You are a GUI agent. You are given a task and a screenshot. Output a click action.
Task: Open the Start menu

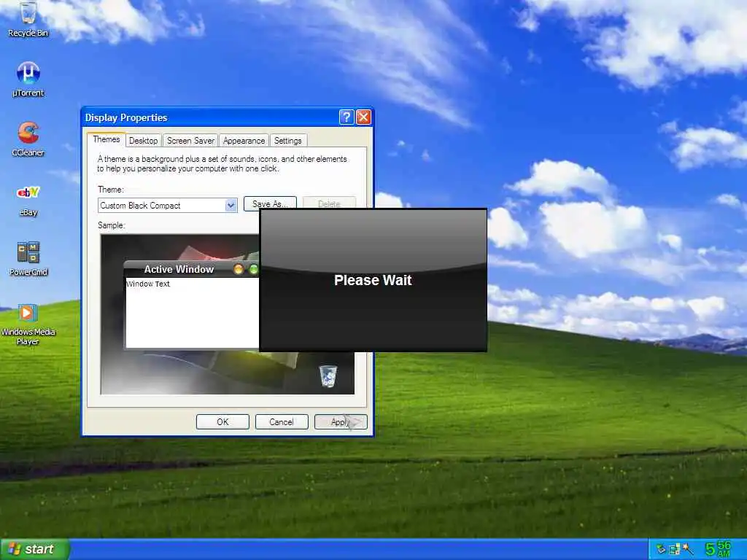(34, 550)
